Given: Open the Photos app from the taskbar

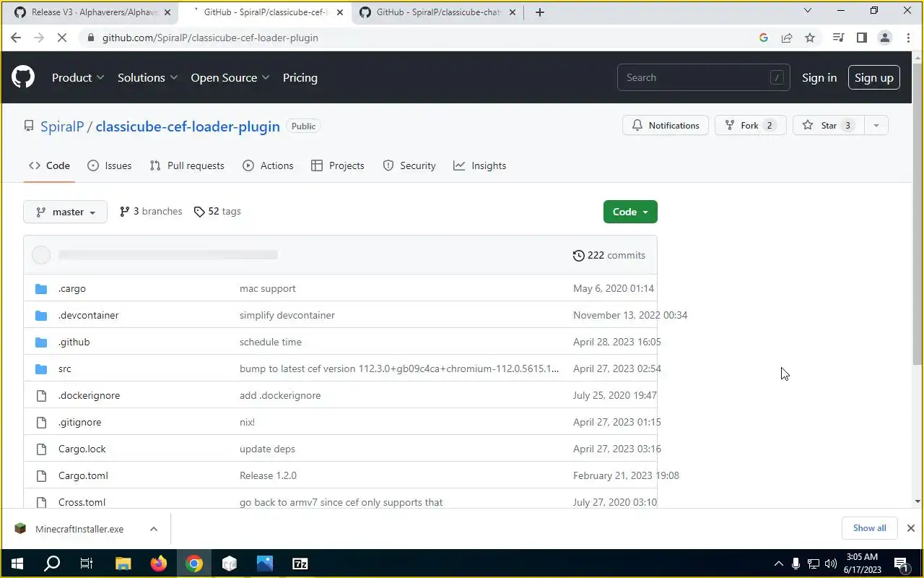Looking at the screenshot, I should pyautogui.click(x=265, y=564).
